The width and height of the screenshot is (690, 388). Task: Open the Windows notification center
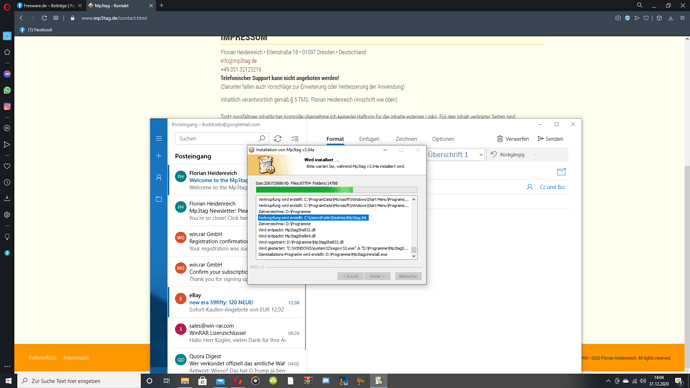pyautogui.click(x=679, y=381)
